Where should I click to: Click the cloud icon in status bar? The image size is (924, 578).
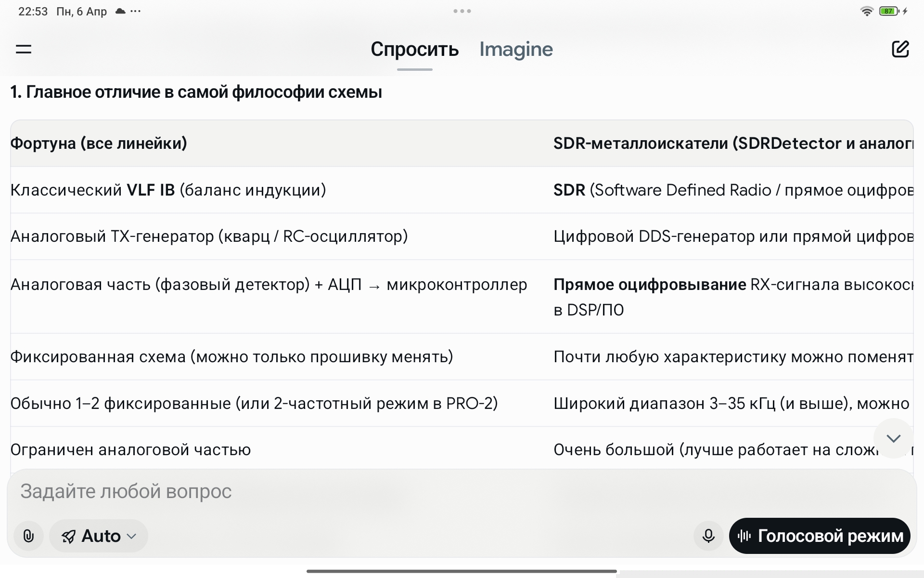pos(120,11)
